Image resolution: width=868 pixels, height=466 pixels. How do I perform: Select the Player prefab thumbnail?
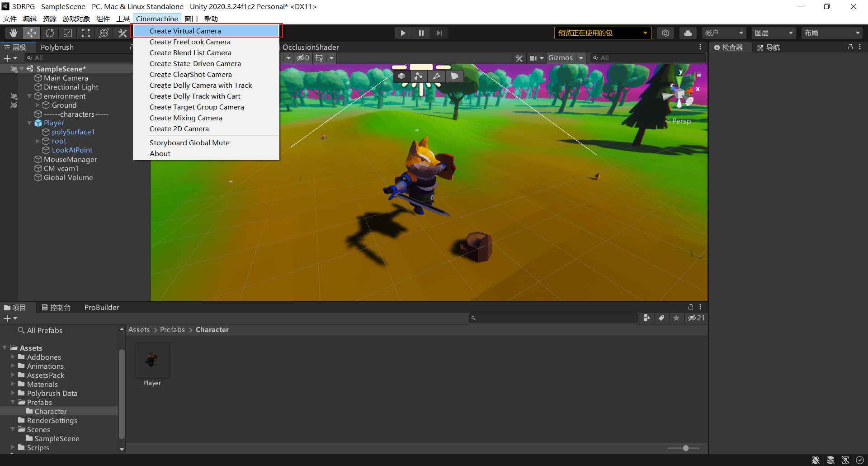(x=152, y=360)
